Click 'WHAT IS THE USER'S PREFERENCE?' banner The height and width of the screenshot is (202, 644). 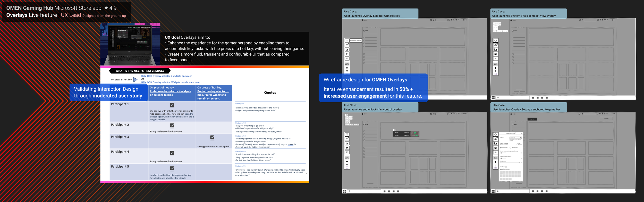(x=140, y=71)
